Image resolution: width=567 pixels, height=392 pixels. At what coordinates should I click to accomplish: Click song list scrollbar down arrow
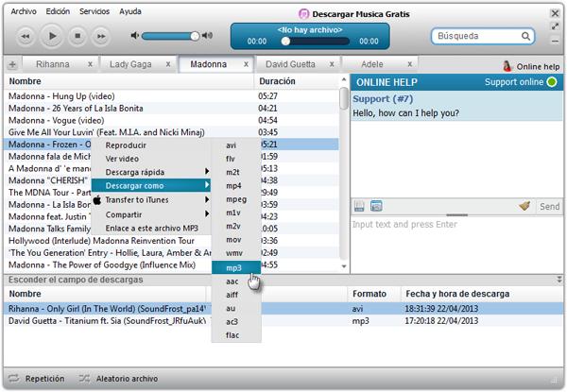[x=344, y=266]
